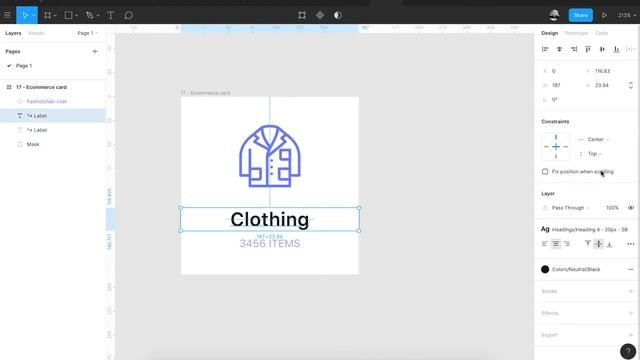Click the rotation field showing 0°
This screenshot has width=640, height=360.
click(561, 100)
